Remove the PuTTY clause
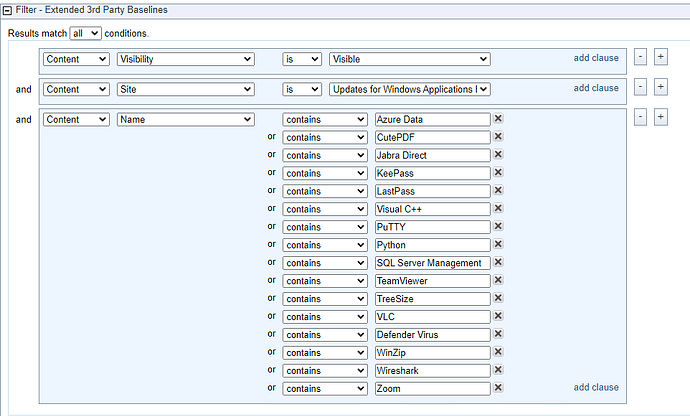This screenshot has height=416, width=690. (x=498, y=226)
